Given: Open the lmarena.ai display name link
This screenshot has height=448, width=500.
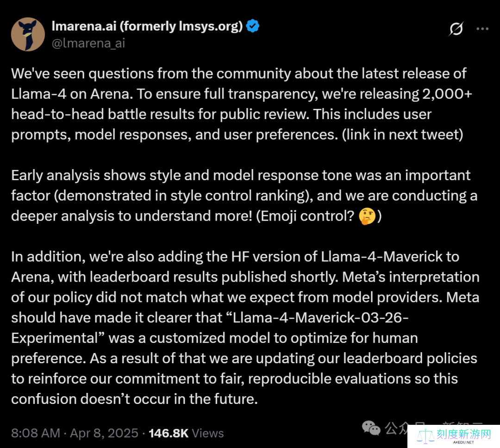Looking at the screenshot, I should pos(147,26).
